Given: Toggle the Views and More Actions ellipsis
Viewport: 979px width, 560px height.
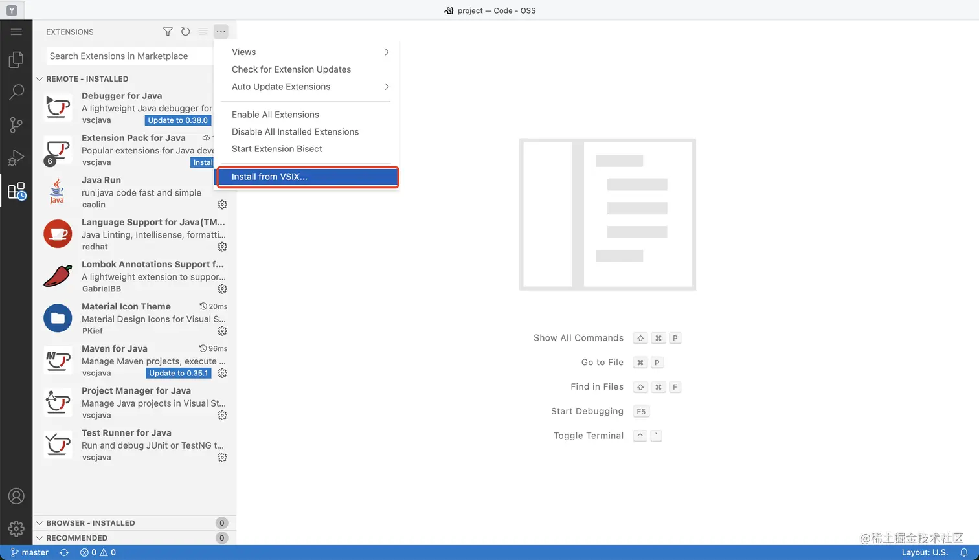Looking at the screenshot, I should pos(221,32).
